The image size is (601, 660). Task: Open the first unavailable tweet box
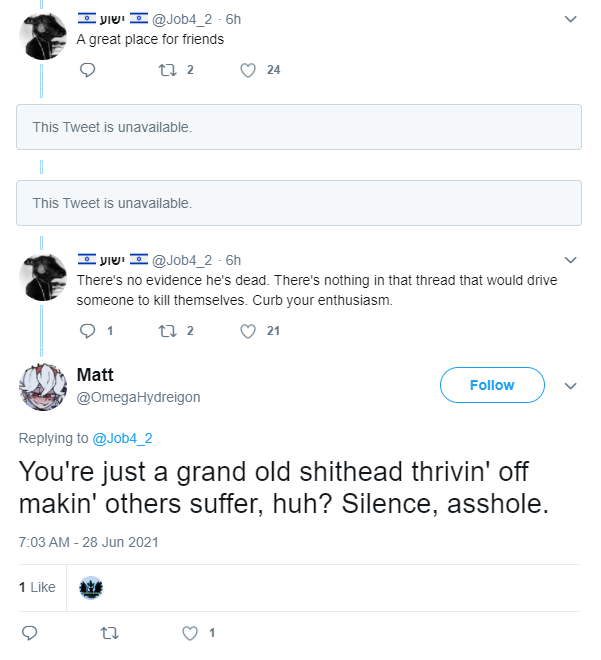[x=299, y=127]
